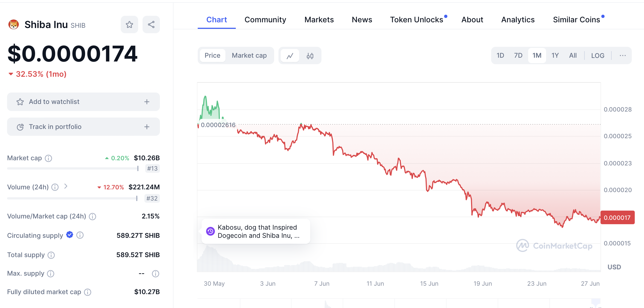Screen dimensions: 644x308
Task: Click the market cap rank progress bar
Action: click(x=73, y=168)
